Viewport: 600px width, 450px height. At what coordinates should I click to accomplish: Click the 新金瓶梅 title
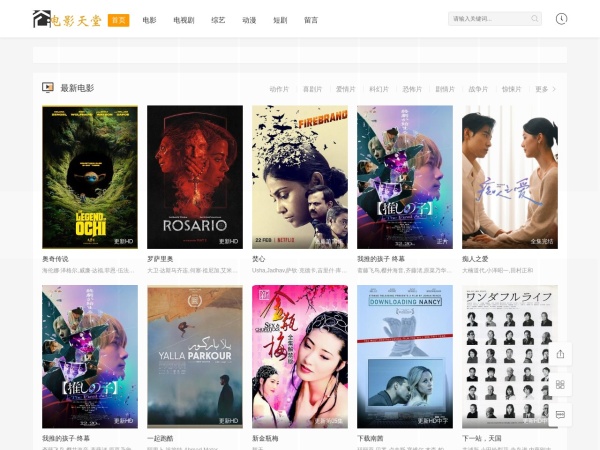pos(265,438)
